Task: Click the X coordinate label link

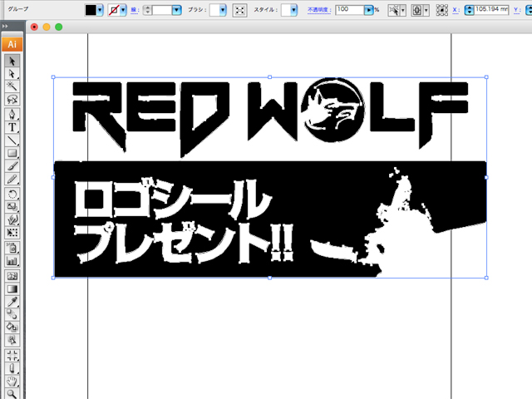Action: (x=456, y=10)
